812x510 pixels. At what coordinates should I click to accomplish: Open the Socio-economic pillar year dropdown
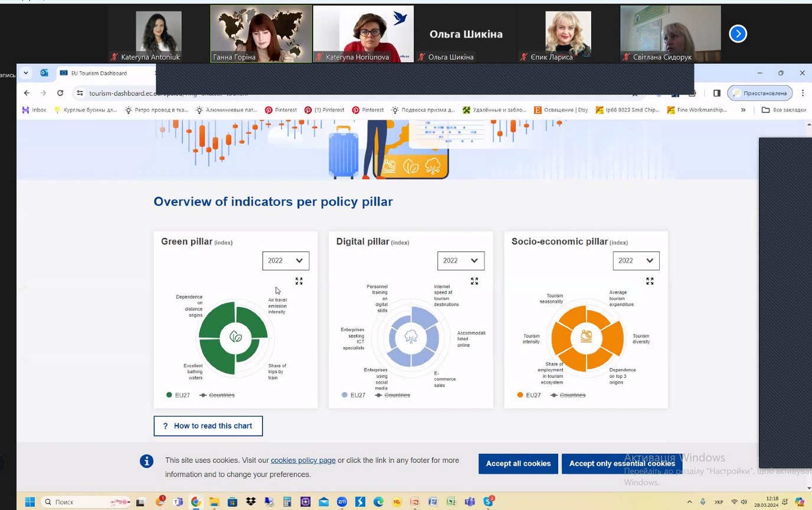coord(636,261)
